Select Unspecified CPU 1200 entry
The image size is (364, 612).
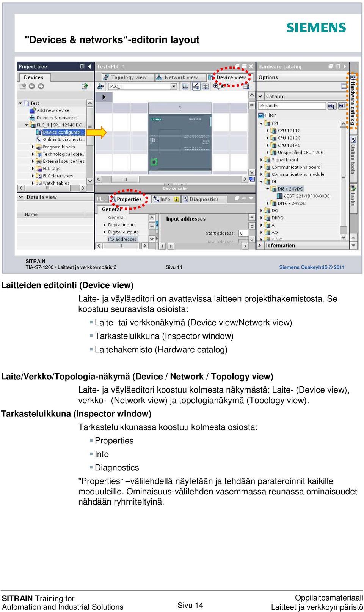(300, 152)
